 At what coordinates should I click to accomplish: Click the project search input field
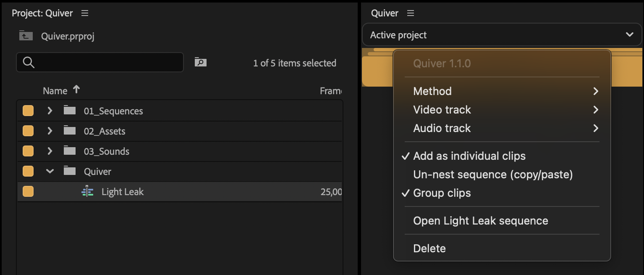coord(105,63)
